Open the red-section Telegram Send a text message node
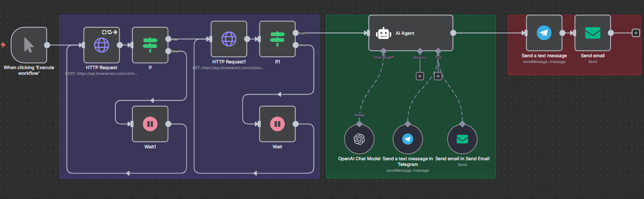The height and width of the screenshot is (199, 644). [x=544, y=33]
